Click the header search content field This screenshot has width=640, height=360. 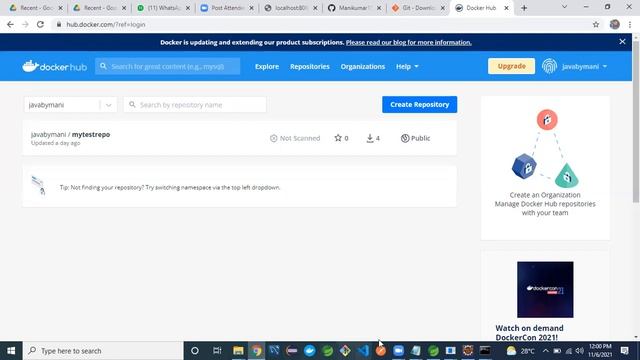coord(167,66)
